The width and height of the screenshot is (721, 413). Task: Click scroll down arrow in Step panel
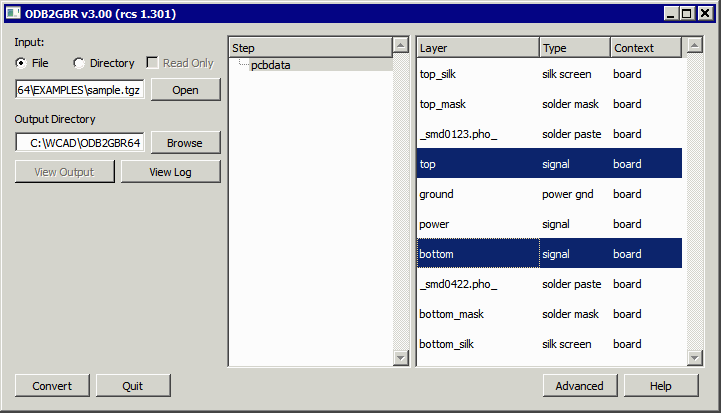(x=401, y=358)
